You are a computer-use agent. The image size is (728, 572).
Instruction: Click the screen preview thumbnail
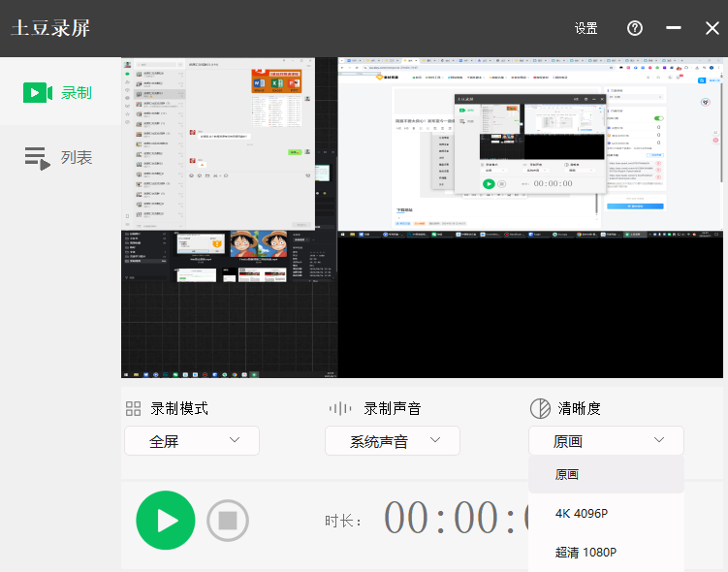[422, 217]
